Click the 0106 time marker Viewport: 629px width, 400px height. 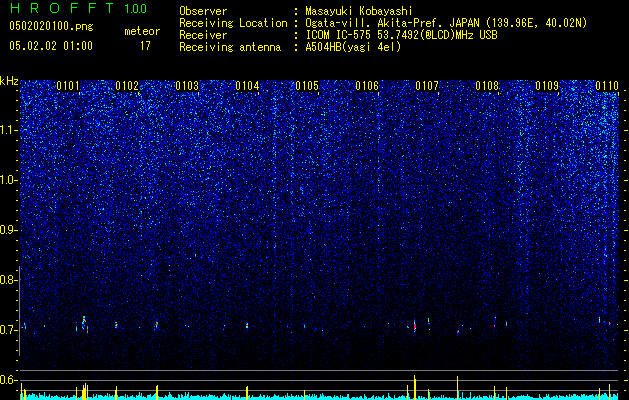(367, 85)
